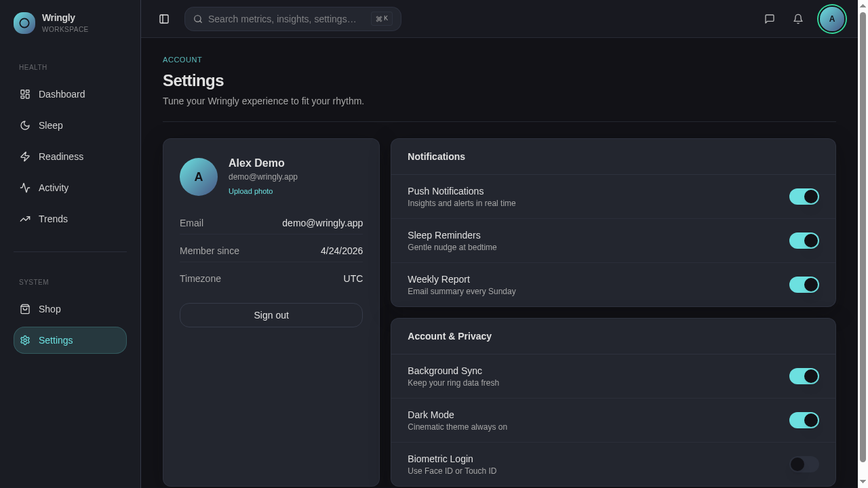The width and height of the screenshot is (868, 488).
Task: Turn off Sleep Reminders
Action: coord(804,241)
